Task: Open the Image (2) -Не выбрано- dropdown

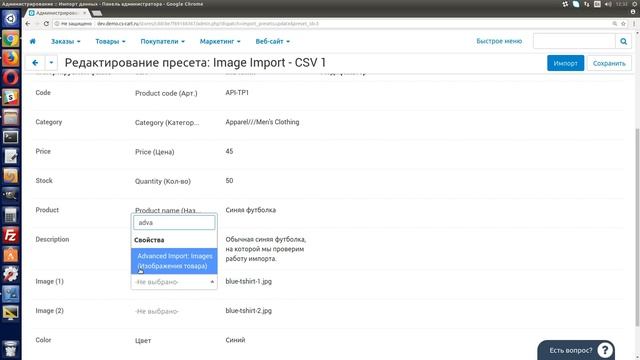Action: point(157,311)
